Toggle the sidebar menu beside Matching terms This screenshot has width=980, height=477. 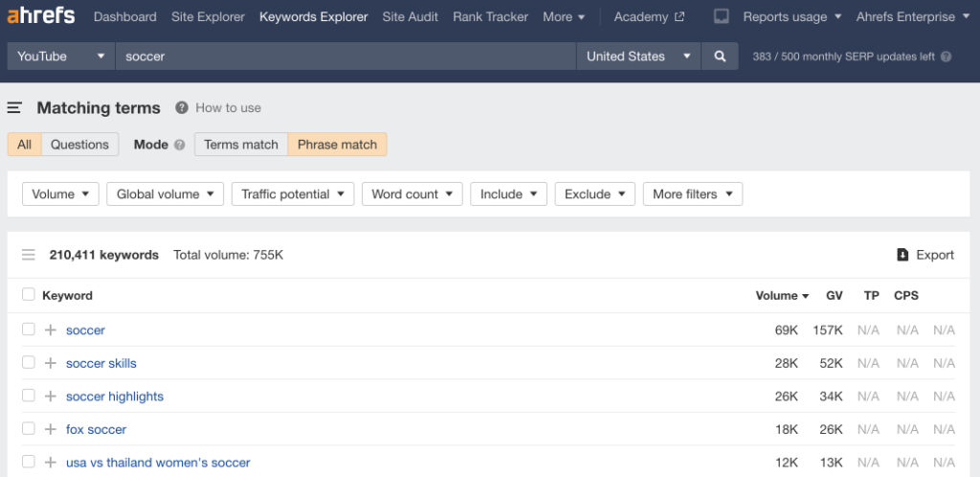coord(14,108)
